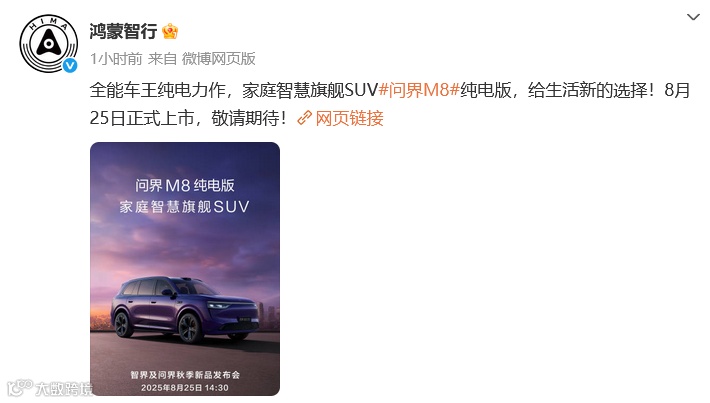The image size is (710, 403).
Task: Click the crown membership icon beside username
Action: click(x=170, y=31)
